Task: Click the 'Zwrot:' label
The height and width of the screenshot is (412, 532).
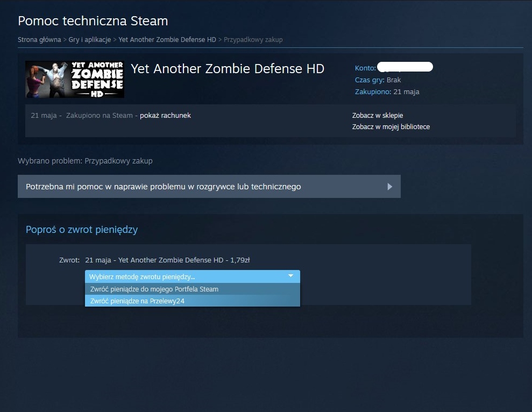Action: point(69,260)
